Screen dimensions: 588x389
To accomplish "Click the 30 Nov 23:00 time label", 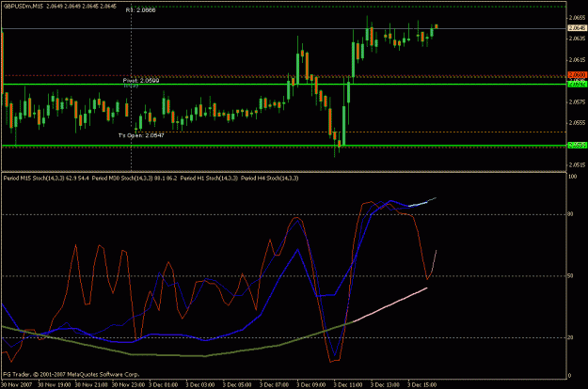I will [x=128, y=384].
